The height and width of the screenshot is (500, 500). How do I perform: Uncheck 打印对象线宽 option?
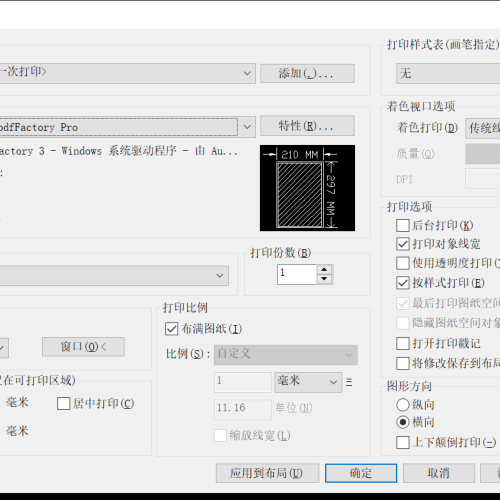tap(403, 244)
